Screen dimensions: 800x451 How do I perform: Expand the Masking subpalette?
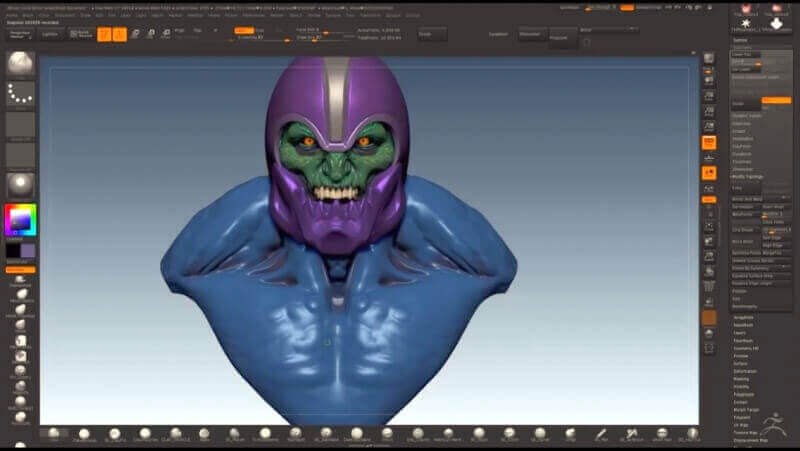click(741, 379)
